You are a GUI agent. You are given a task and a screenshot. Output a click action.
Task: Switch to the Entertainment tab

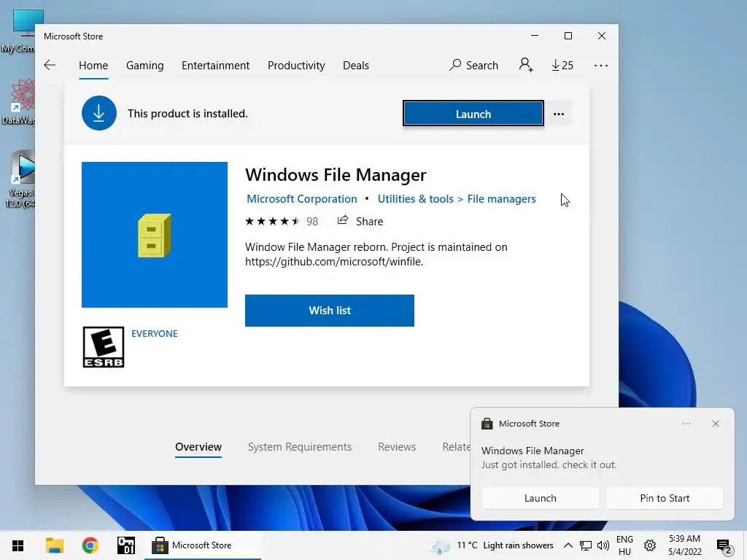pos(215,65)
